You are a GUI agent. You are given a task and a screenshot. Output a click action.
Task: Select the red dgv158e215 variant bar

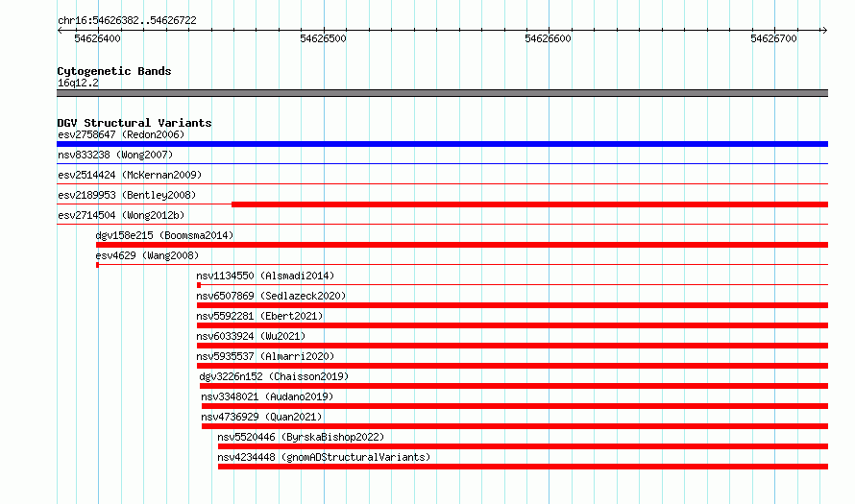(x=462, y=245)
